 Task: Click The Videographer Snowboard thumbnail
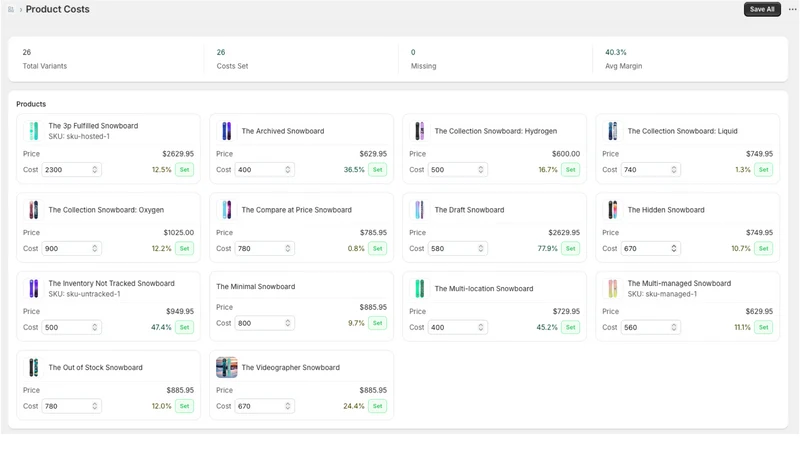point(227,367)
